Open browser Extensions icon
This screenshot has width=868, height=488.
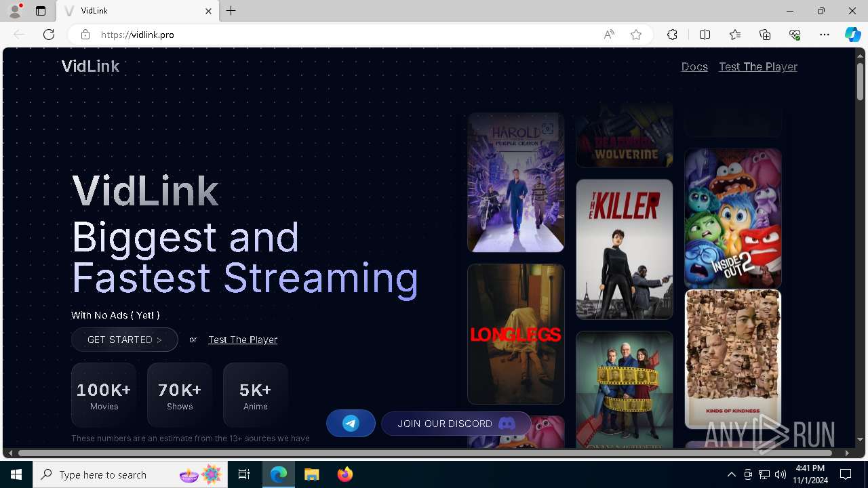click(x=672, y=35)
